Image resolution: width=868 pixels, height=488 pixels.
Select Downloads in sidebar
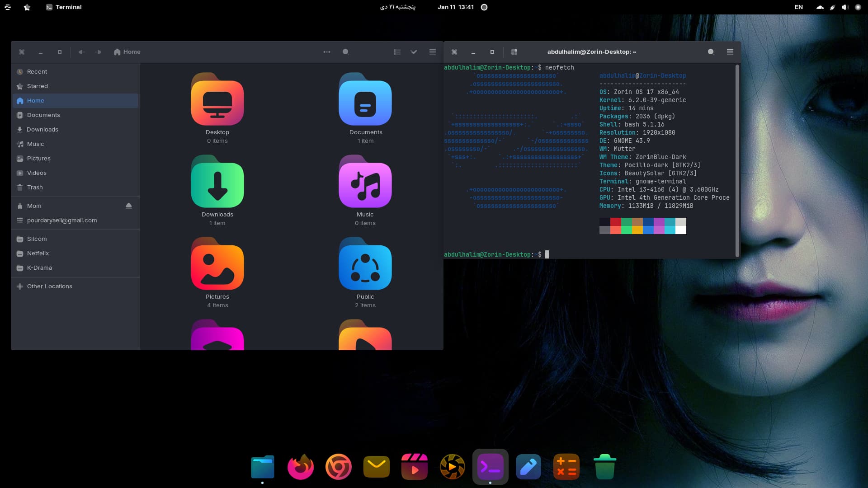click(x=42, y=130)
